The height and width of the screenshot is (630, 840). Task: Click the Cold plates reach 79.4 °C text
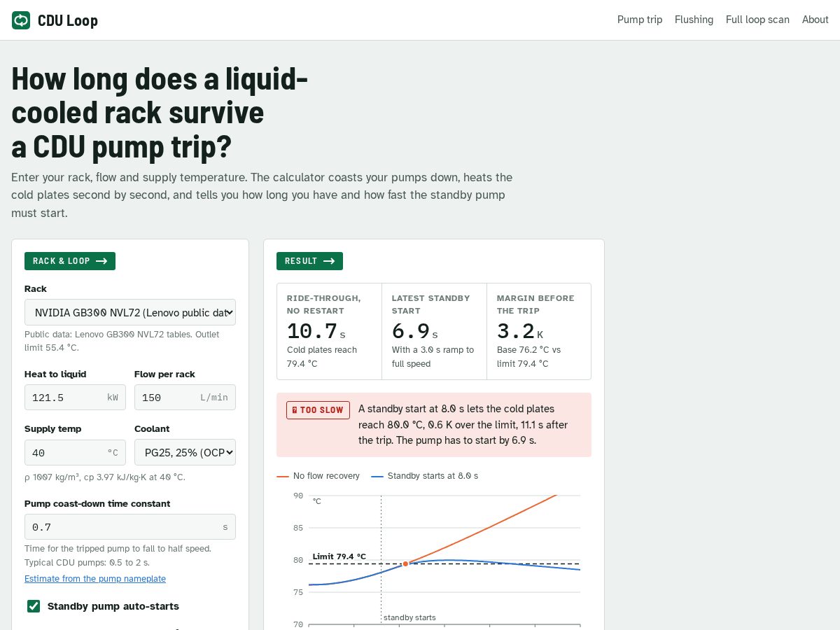point(322,357)
